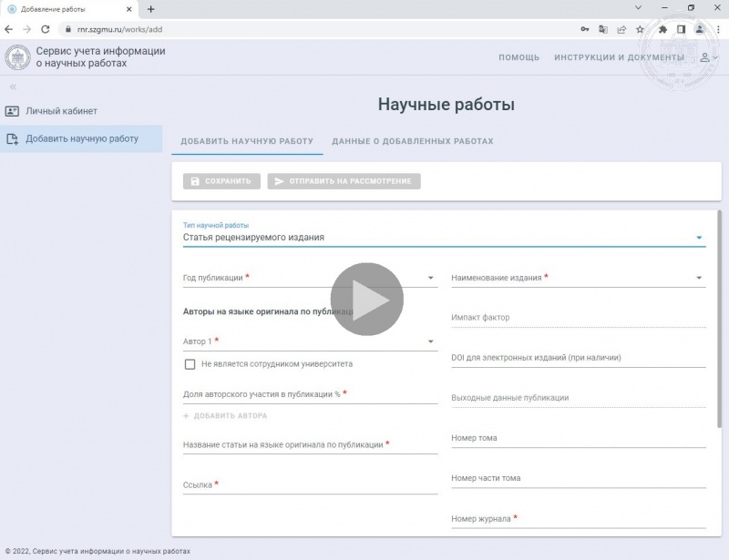Open the Chrome three-dot menu
Viewport: 729px width, 560px height.
(x=718, y=29)
